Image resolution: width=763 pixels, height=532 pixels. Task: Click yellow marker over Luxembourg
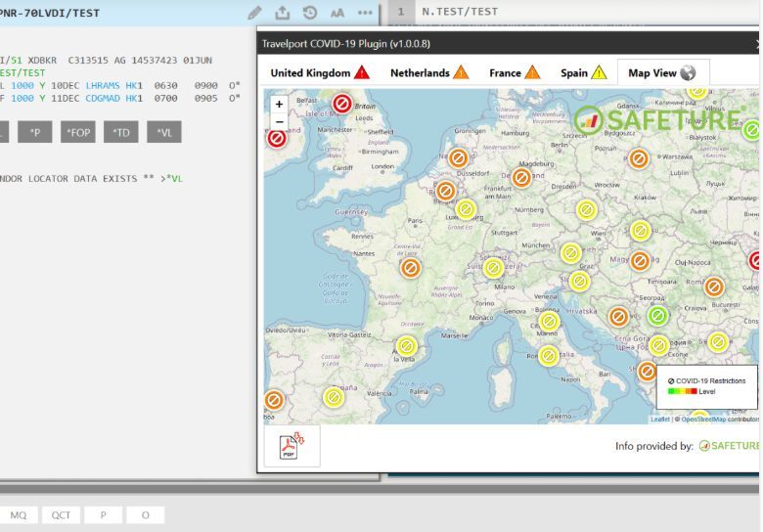point(466,209)
